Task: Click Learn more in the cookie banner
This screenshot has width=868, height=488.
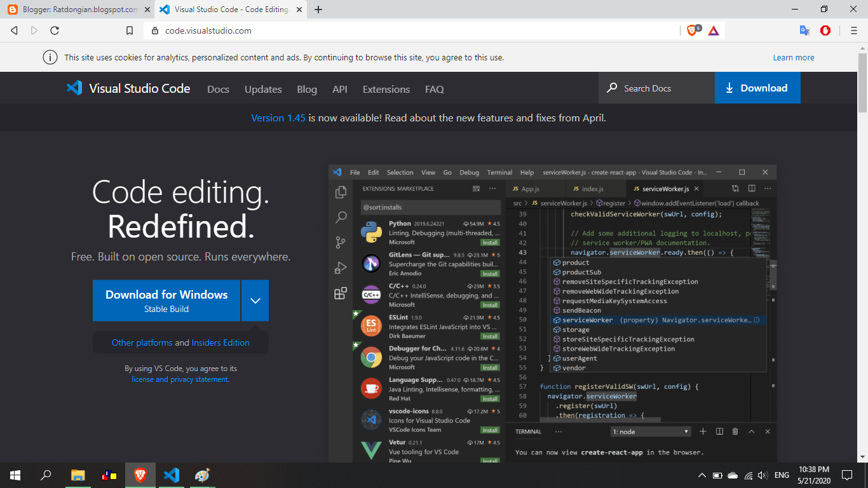Action: coord(794,57)
